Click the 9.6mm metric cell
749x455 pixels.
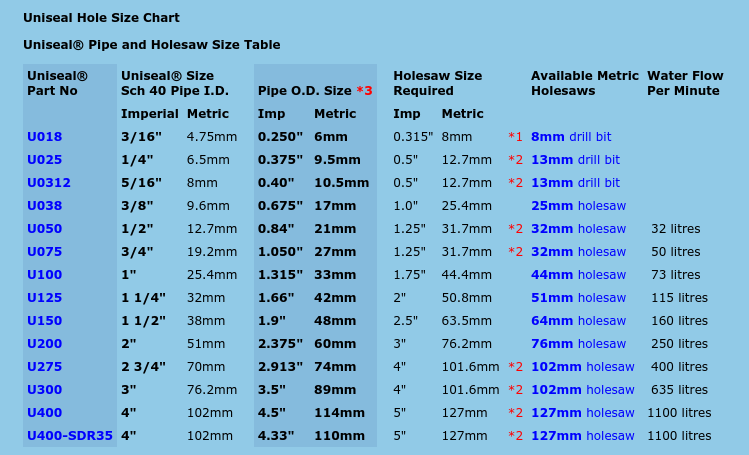point(208,206)
